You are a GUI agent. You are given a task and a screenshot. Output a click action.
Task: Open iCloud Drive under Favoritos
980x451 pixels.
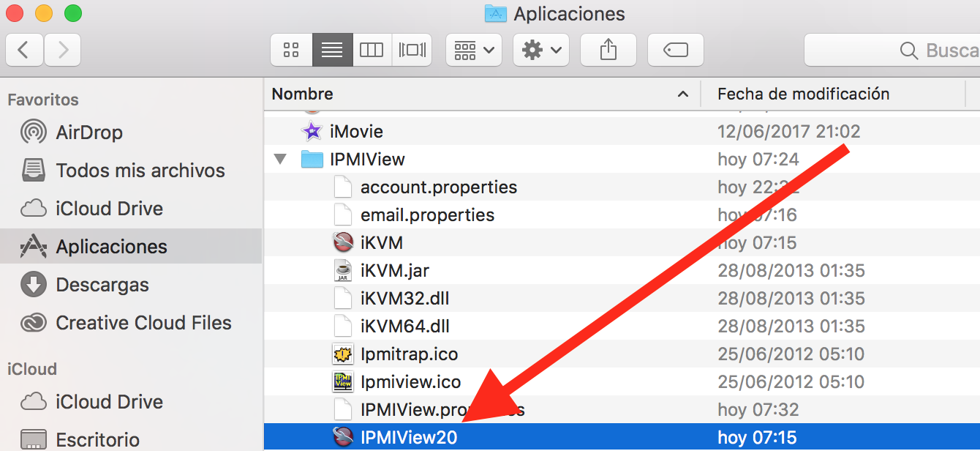click(x=109, y=209)
